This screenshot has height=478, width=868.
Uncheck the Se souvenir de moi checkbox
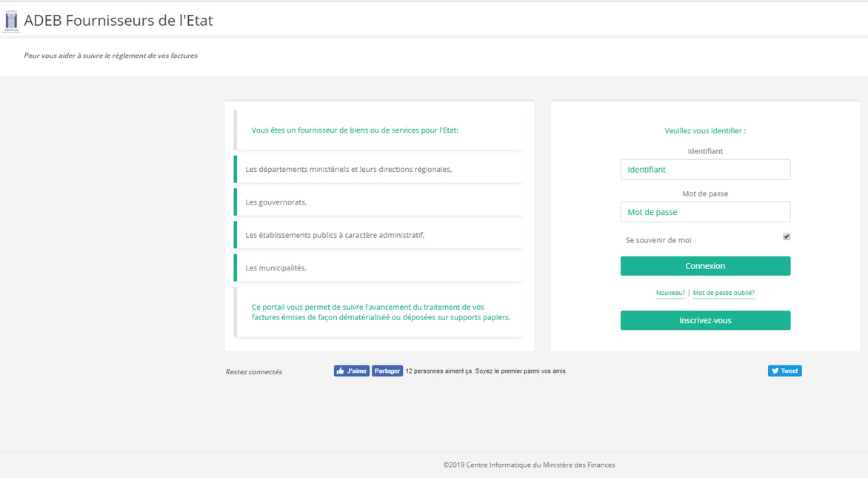787,236
